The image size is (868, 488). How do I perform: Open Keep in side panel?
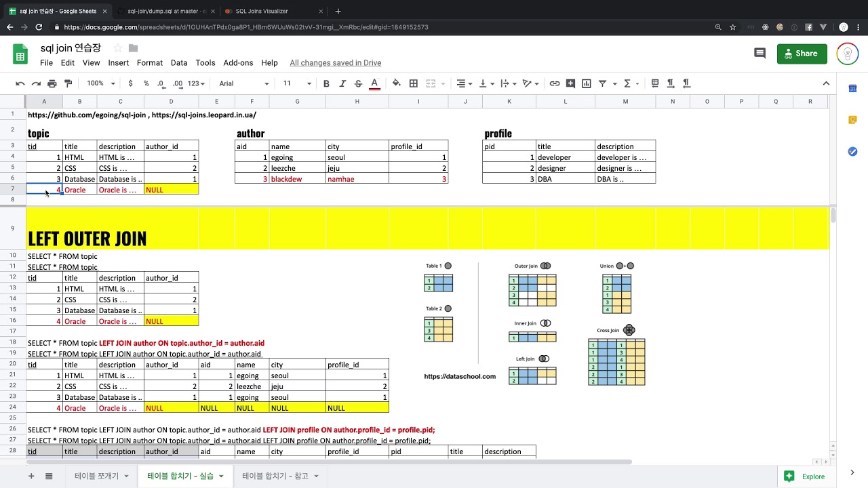coord(853,120)
